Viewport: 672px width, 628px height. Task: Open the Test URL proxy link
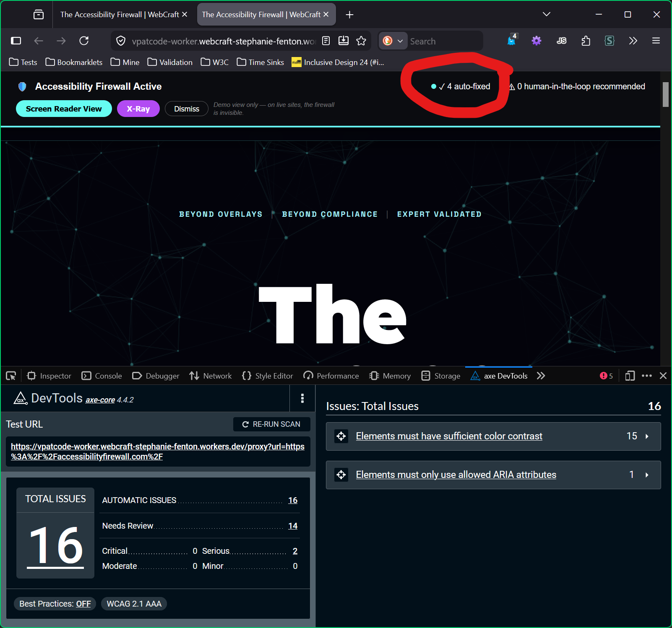158,452
